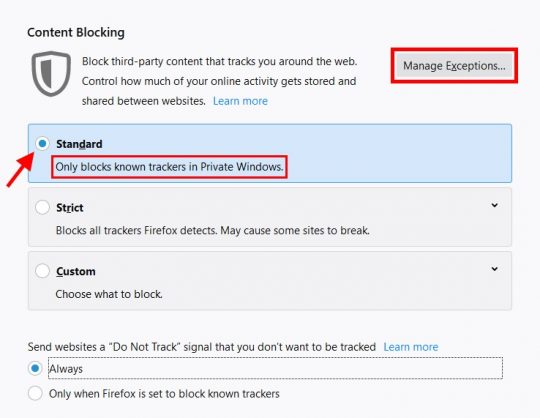The image size is (540, 418).
Task: Expand the Strict option chevron
Action: click(x=495, y=205)
